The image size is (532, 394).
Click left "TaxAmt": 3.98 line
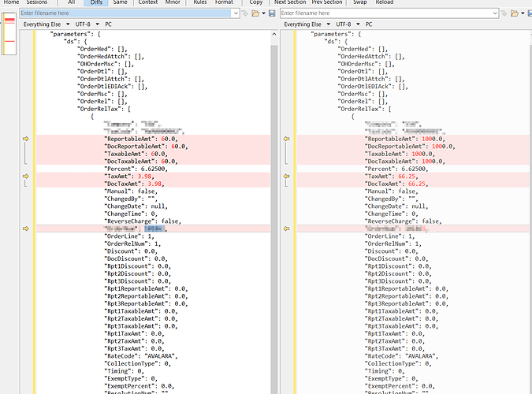click(129, 177)
